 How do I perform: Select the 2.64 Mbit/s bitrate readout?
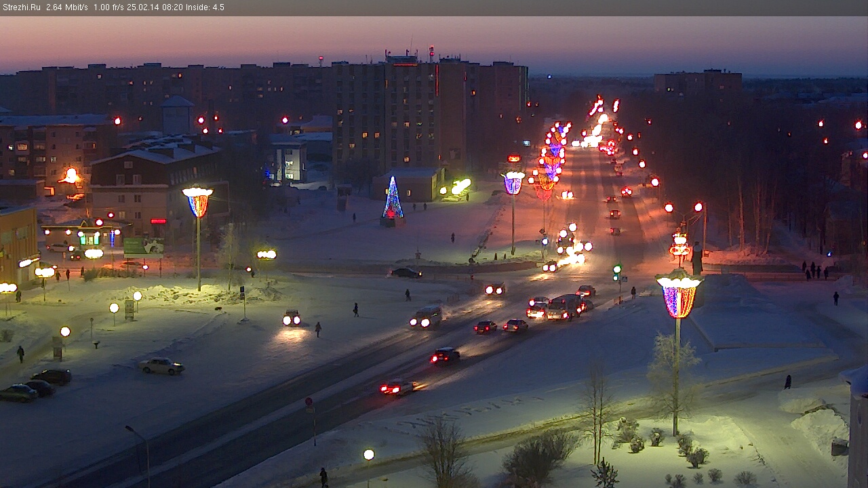tap(67, 7)
